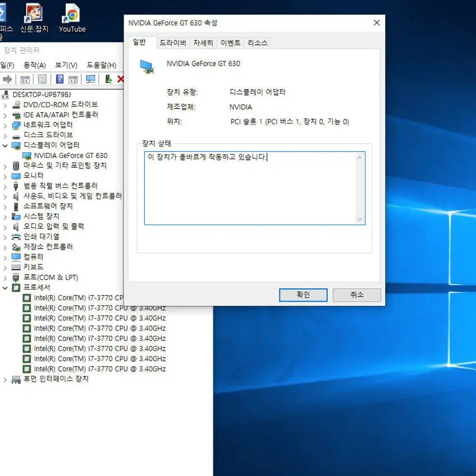Click the 모니터 category icon
The image size is (476, 476).
pyautogui.click(x=16, y=176)
